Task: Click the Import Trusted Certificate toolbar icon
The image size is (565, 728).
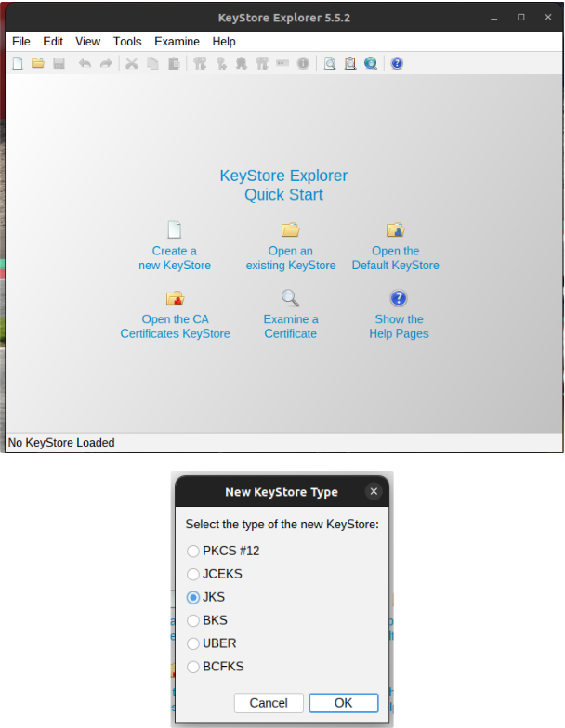Action: tap(242, 63)
